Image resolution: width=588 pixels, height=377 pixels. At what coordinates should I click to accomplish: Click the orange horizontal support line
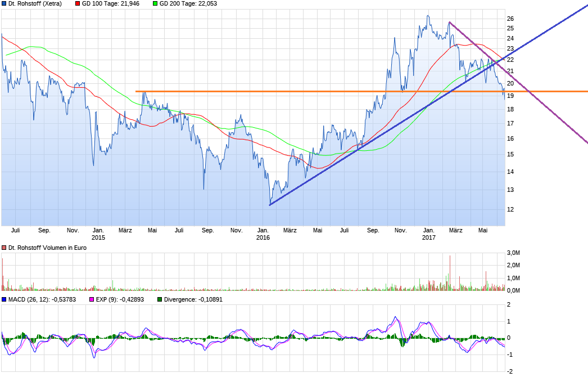(x=361, y=91)
